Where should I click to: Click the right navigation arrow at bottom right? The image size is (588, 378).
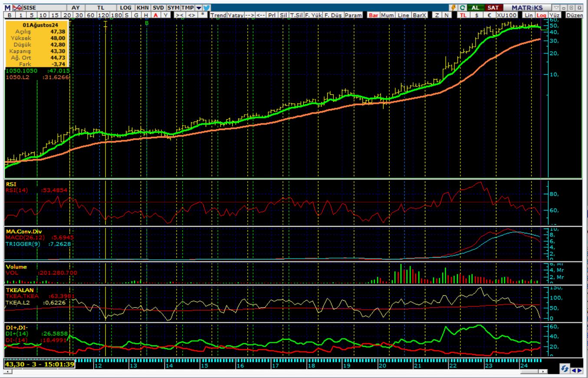580,371
